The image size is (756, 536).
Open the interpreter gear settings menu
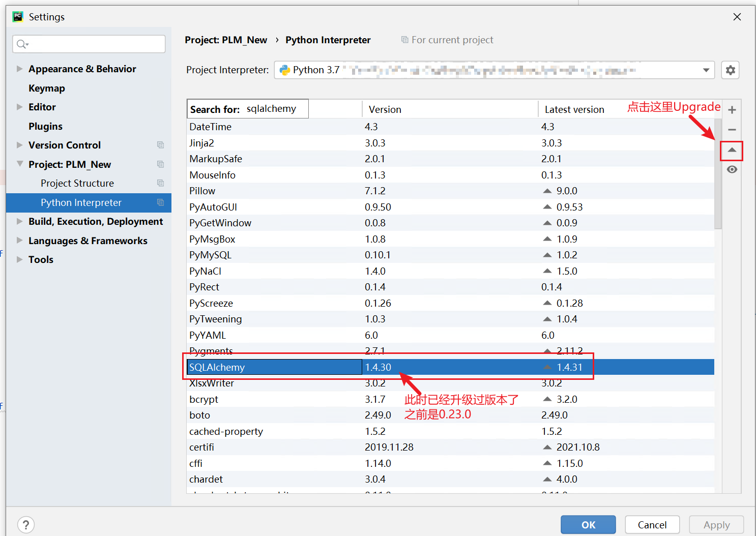click(x=730, y=70)
